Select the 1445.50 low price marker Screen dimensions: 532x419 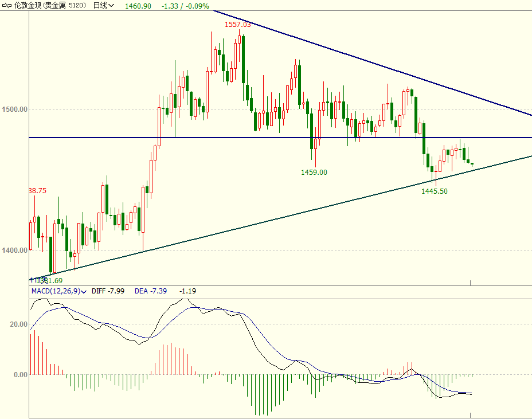[434, 191]
